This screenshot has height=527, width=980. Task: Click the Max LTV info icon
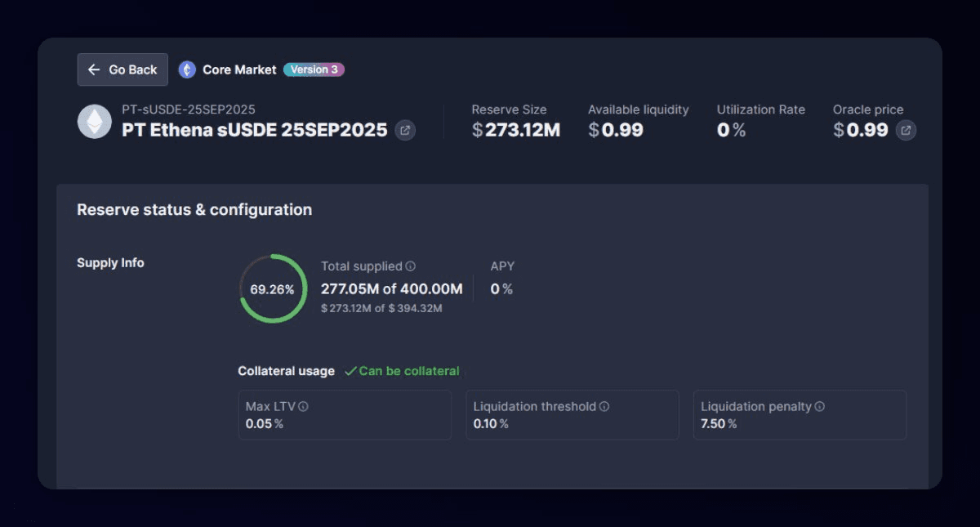303,406
